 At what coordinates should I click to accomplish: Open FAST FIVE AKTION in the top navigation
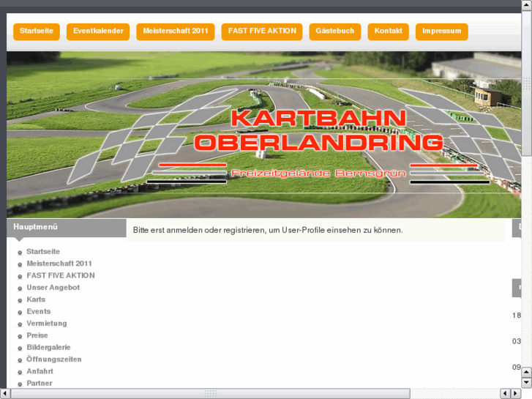pos(262,31)
